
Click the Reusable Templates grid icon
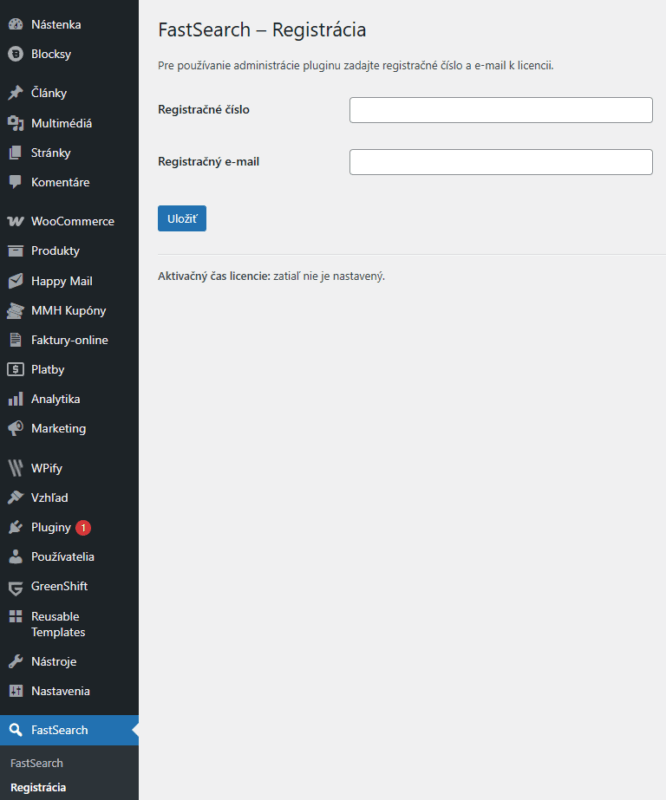coord(16,616)
